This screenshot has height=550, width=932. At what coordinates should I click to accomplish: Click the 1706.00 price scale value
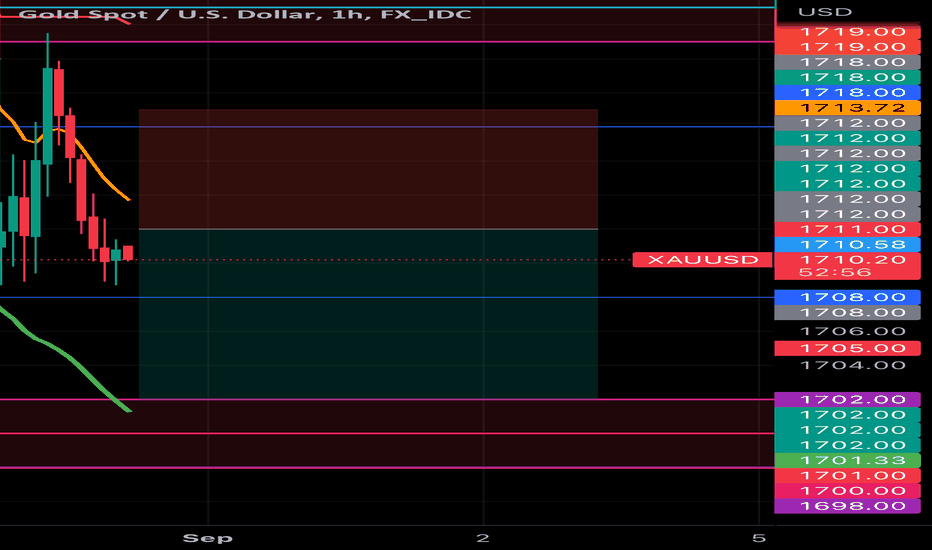[852, 331]
